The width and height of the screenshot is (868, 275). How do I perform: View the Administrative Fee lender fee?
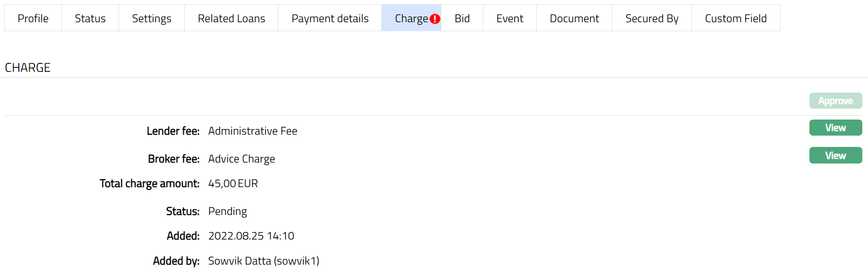[835, 128]
